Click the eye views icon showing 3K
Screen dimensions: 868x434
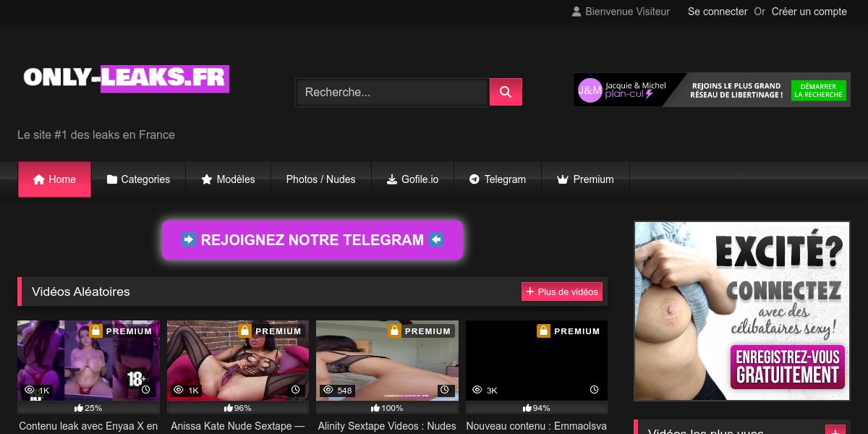pos(477,390)
